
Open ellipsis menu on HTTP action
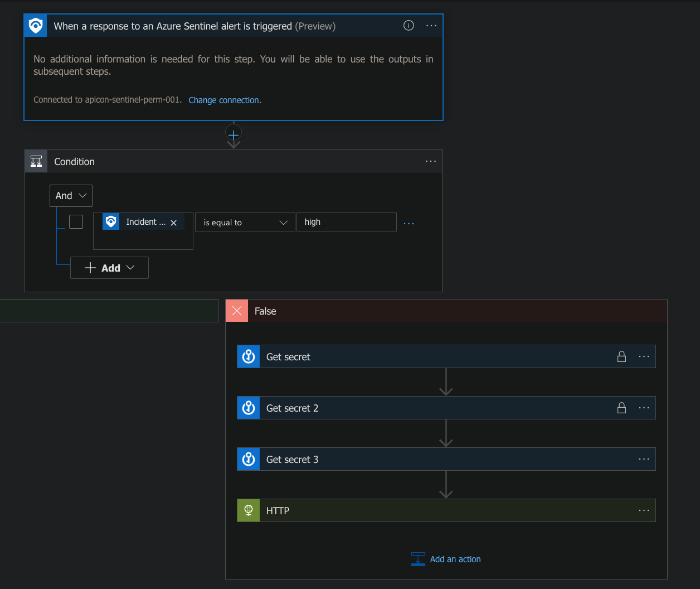644,510
